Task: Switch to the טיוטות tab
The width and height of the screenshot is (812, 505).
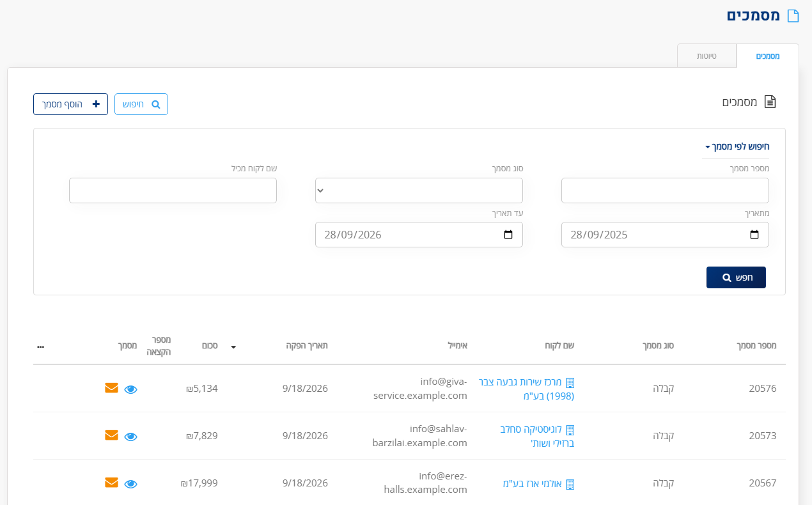Action: (707, 56)
